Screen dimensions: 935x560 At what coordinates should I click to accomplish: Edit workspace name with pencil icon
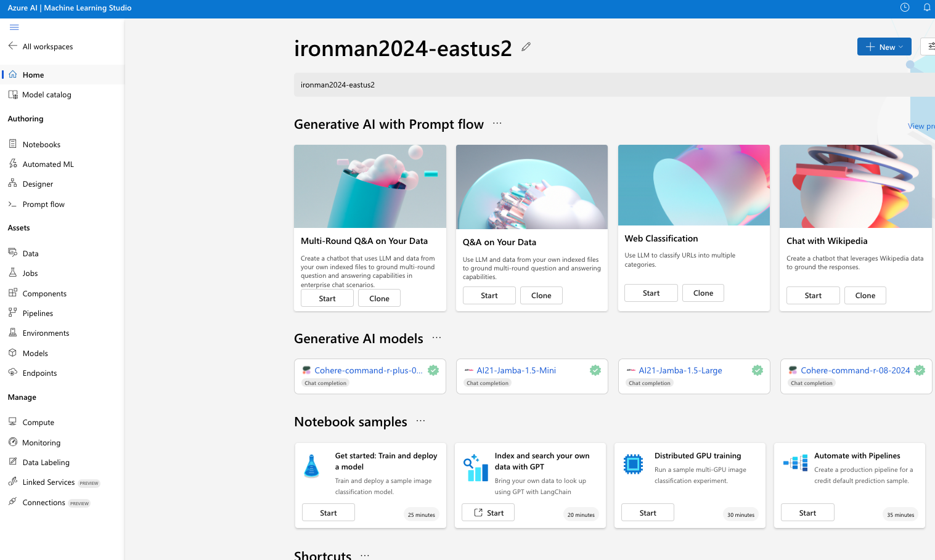(x=526, y=47)
